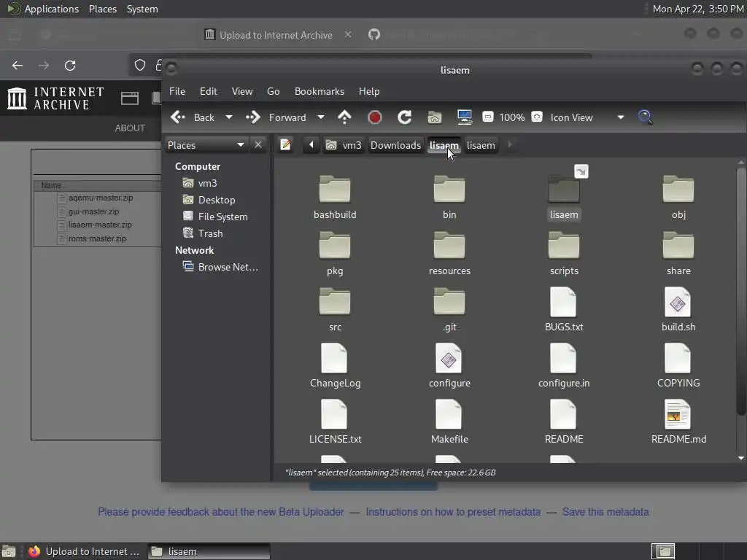Reload the current folder view
The width and height of the screenshot is (747, 560).
click(x=404, y=117)
